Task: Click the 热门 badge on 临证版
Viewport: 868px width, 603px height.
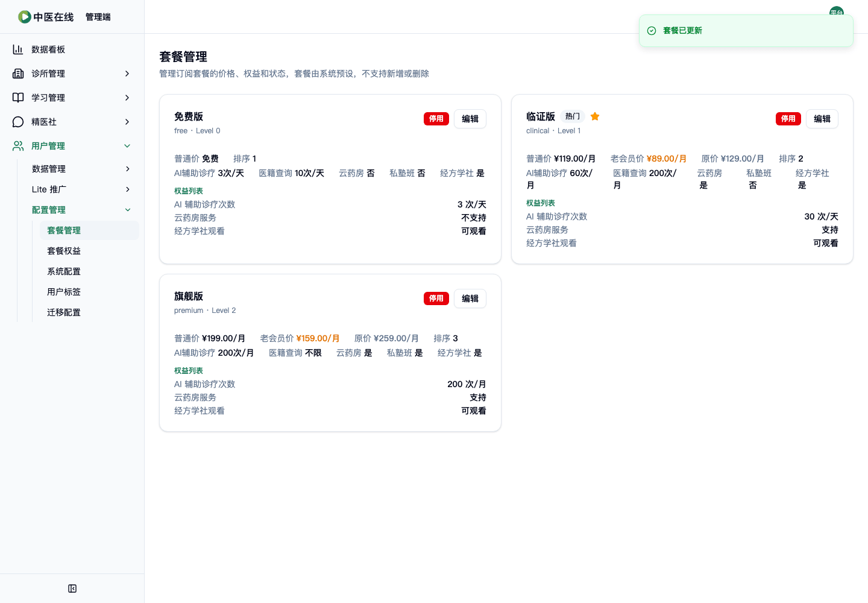Action: pos(573,116)
